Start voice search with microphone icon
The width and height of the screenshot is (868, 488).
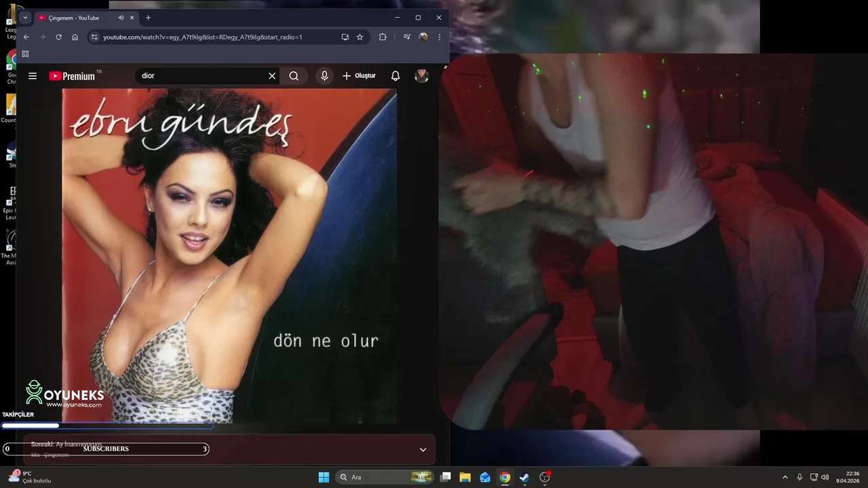click(324, 76)
